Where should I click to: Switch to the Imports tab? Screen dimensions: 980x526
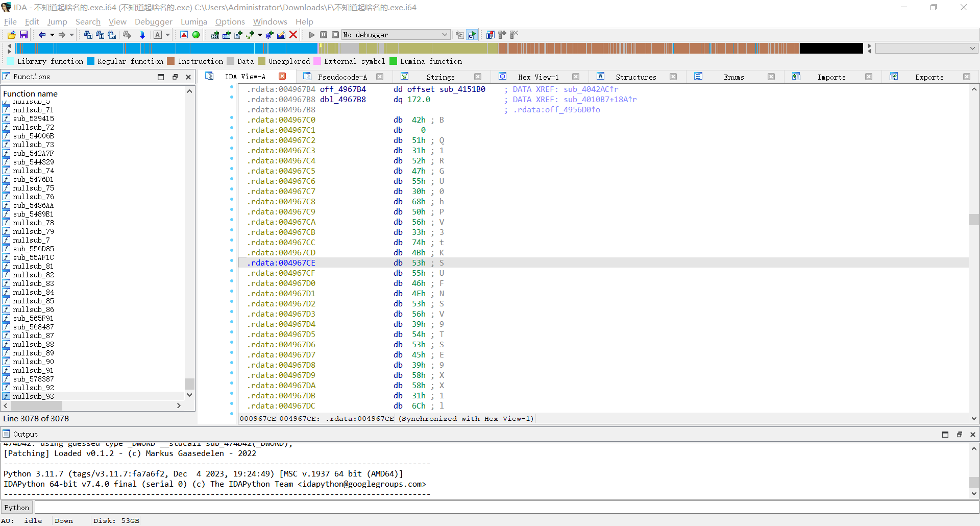(831, 77)
